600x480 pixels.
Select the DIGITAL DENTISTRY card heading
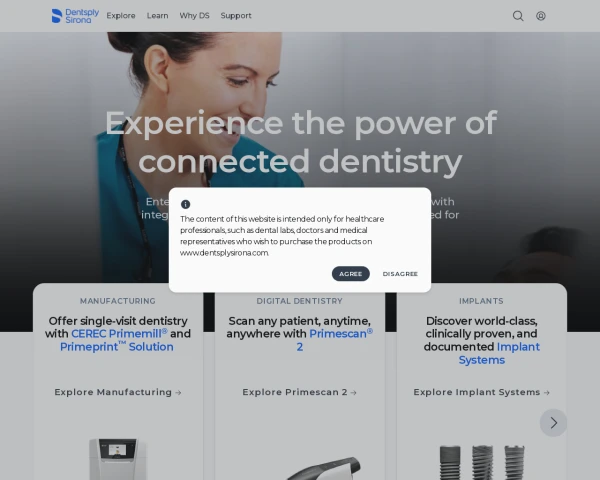coord(300,301)
